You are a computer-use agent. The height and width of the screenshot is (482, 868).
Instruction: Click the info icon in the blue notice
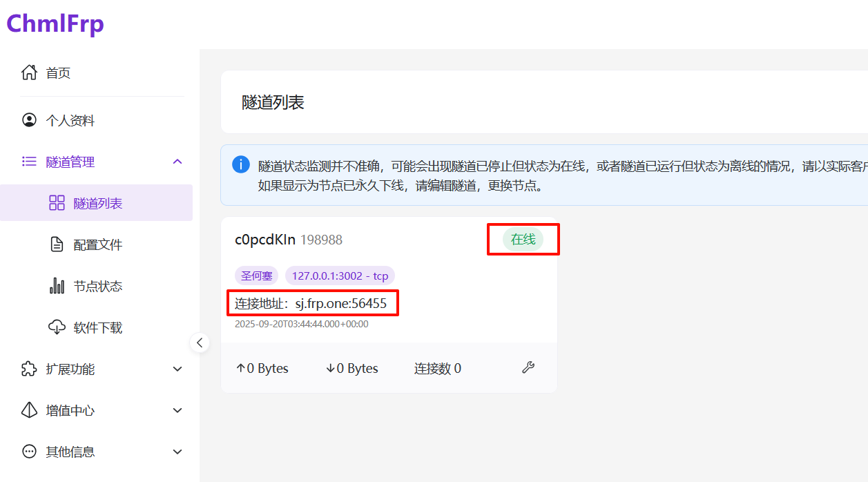(240, 164)
